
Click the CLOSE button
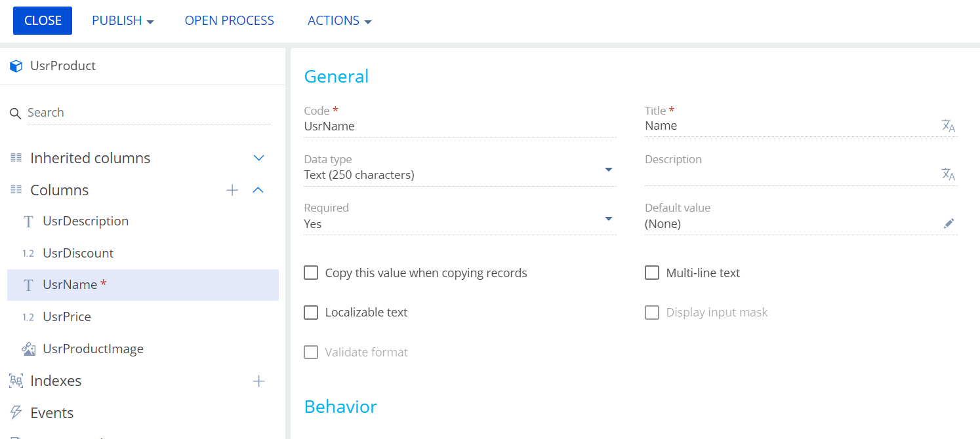43,20
